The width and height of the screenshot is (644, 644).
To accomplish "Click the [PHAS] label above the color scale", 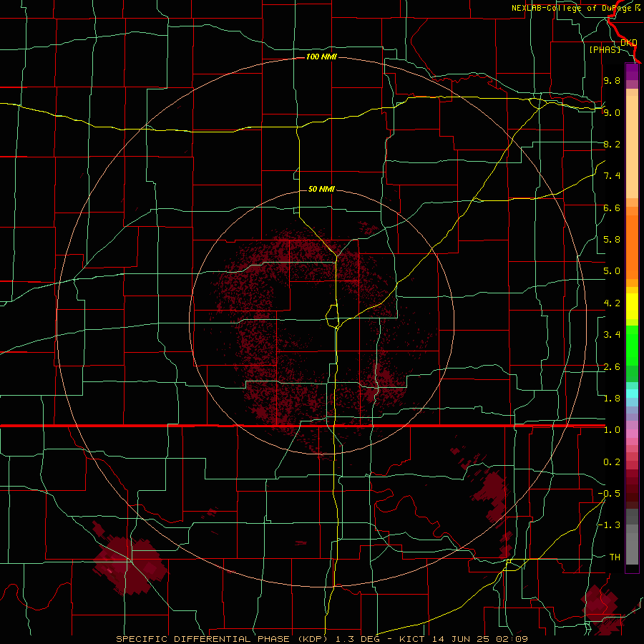I will click(605, 49).
